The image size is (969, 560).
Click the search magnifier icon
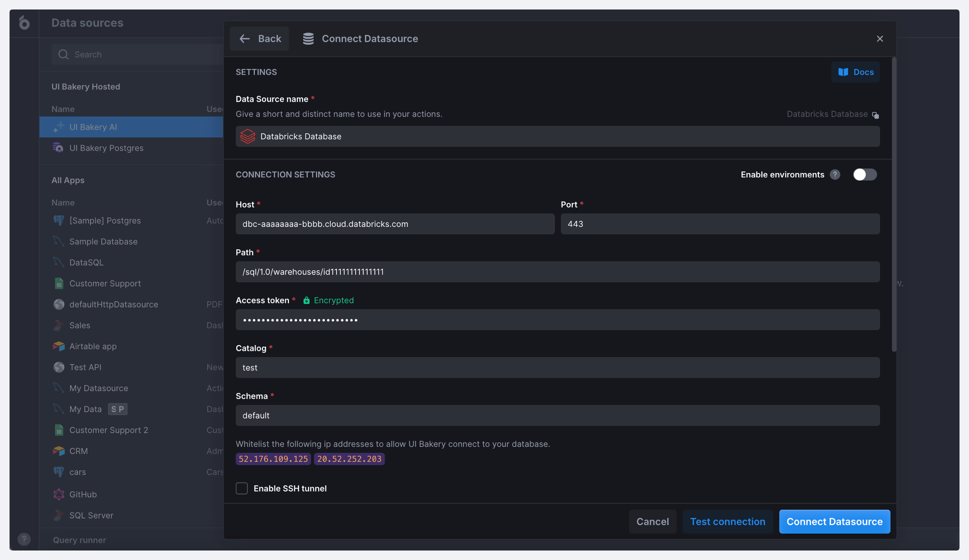click(63, 54)
